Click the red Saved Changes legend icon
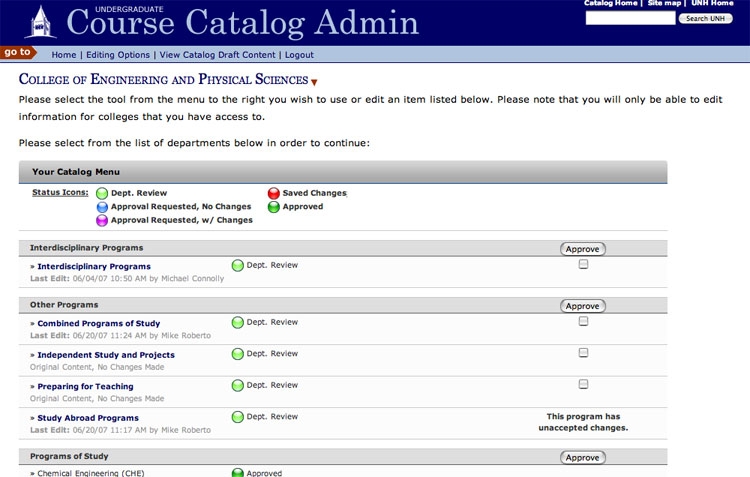 [274, 193]
